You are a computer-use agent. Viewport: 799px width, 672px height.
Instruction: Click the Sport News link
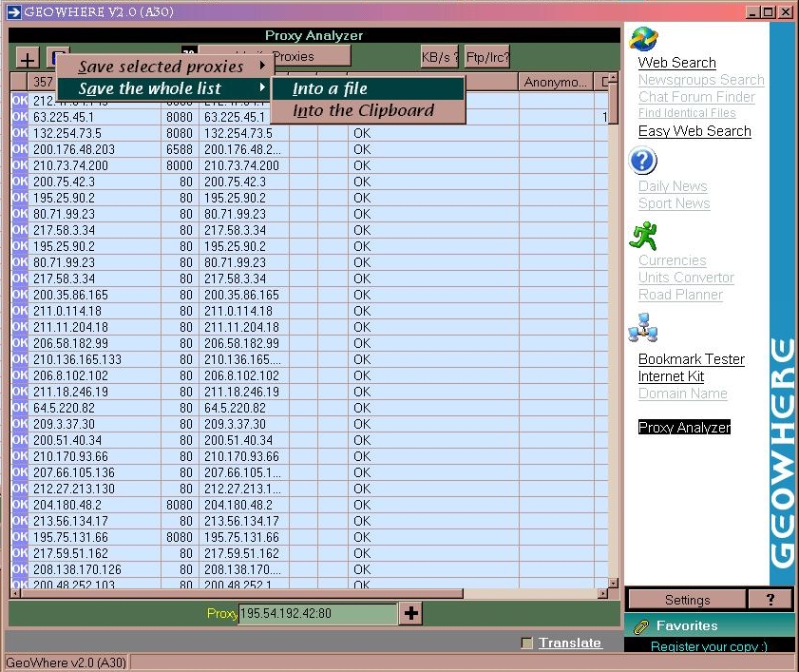tap(675, 203)
